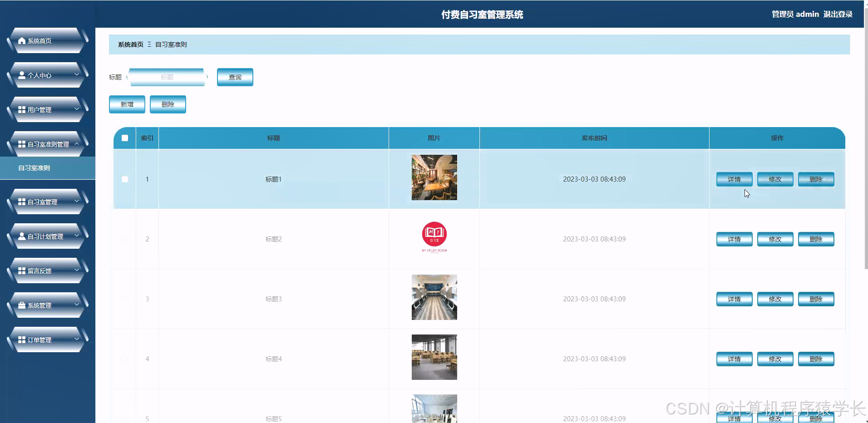The height and width of the screenshot is (423, 868).
Task: Click the 删除 button next to 新增
Action: coord(168,104)
